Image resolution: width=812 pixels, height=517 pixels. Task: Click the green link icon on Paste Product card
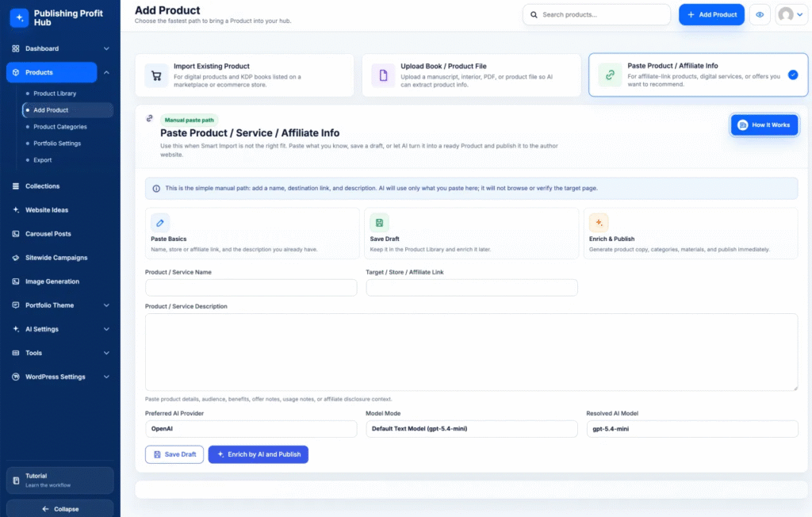[610, 75]
